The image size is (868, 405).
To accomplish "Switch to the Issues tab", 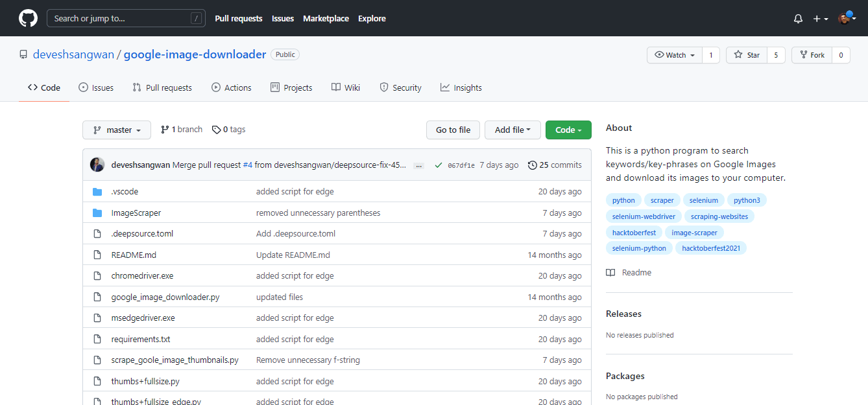I will tap(96, 88).
